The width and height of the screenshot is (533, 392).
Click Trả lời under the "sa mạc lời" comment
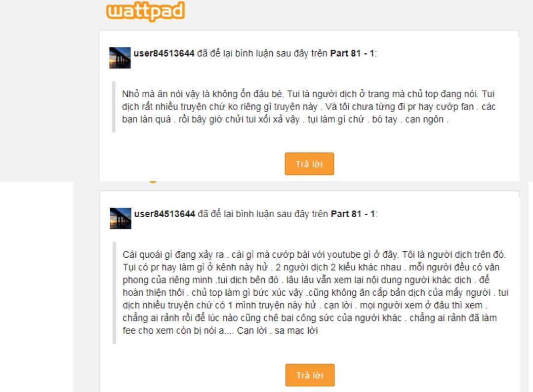(310, 375)
